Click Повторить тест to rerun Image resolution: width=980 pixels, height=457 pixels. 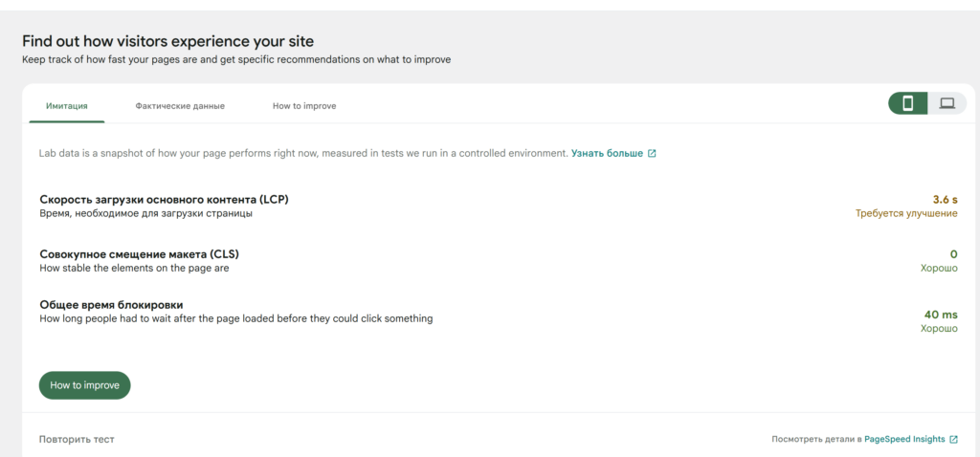pyautogui.click(x=77, y=440)
